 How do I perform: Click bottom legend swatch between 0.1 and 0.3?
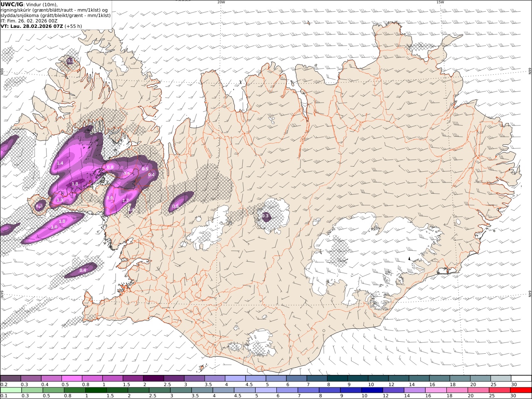click(11, 390)
